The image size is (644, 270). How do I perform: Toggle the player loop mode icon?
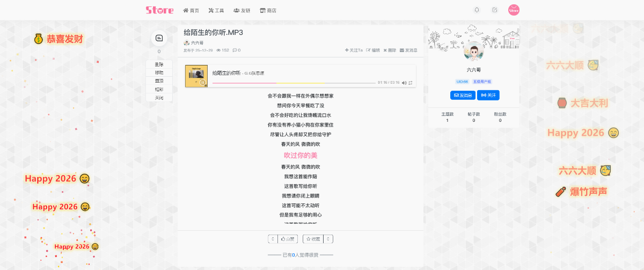pyautogui.click(x=411, y=83)
